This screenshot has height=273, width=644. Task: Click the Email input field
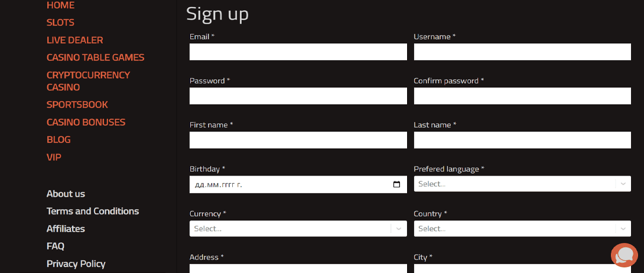298,52
